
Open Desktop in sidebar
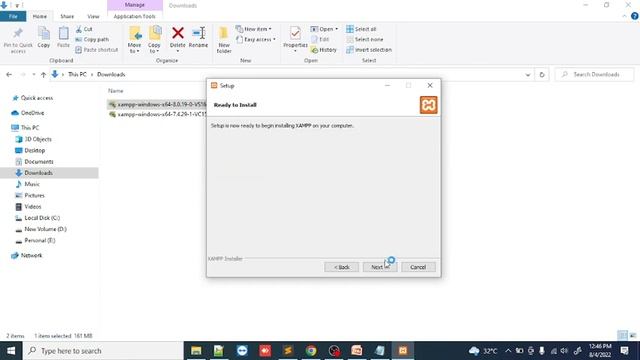coord(30,151)
